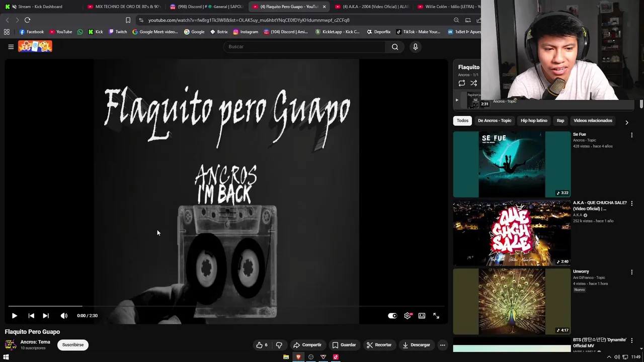Open options menu for BTS Dynamite
The width and height of the screenshot is (644, 362).
632,341
